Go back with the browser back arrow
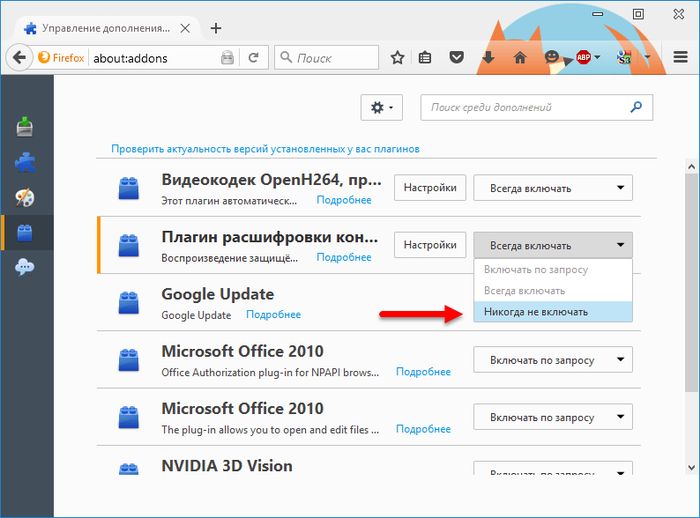This screenshot has height=518, width=700. click(19, 58)
